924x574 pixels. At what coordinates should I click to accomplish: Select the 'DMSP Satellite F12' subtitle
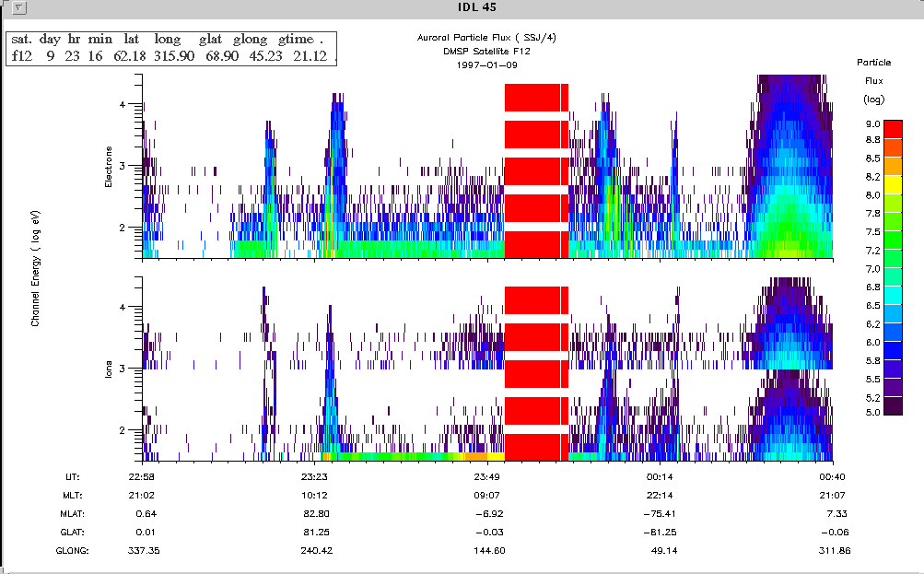click(x=486, y=52)
